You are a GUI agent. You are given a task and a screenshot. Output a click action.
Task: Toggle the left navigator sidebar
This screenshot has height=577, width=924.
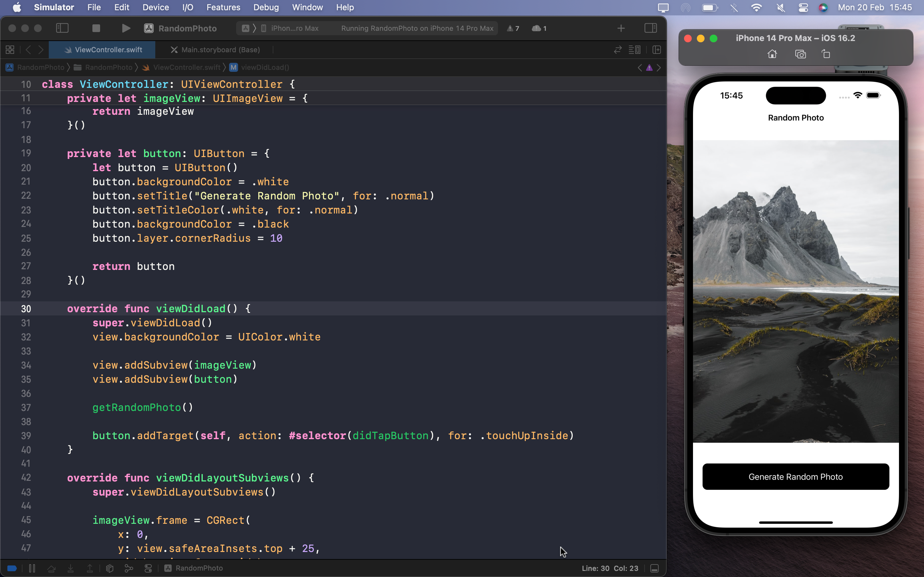point(62,28)
